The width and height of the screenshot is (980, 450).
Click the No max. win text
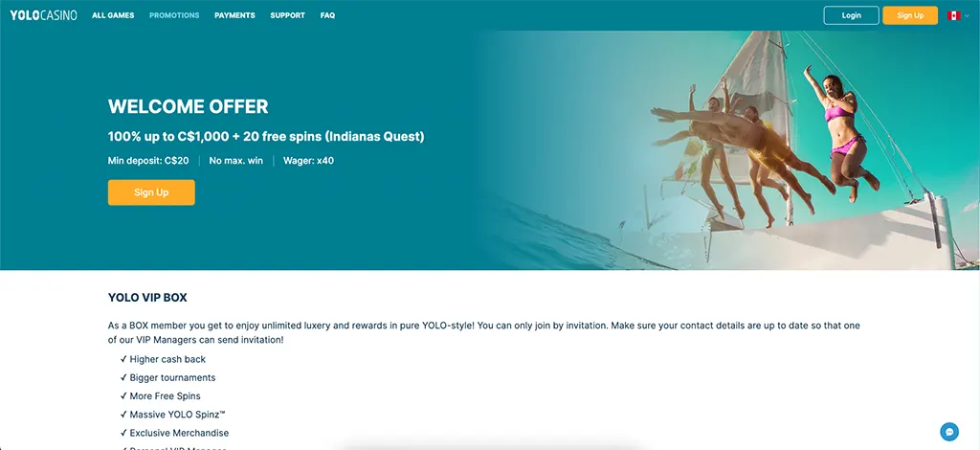(x=236, y=161)
